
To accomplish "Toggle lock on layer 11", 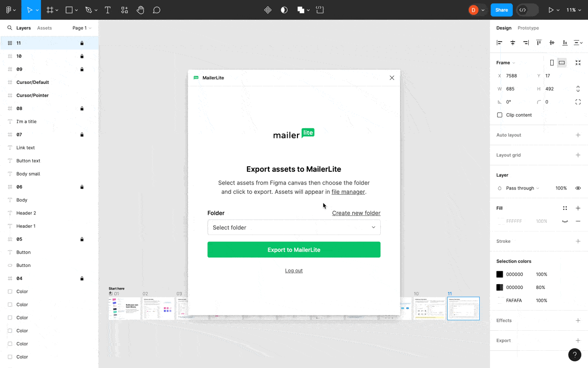I will [x=82, y=43].
